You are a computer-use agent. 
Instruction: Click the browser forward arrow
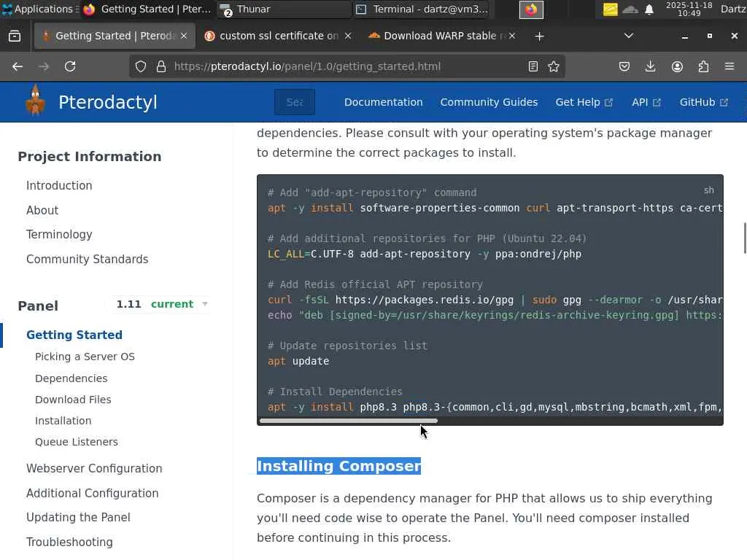44,66
